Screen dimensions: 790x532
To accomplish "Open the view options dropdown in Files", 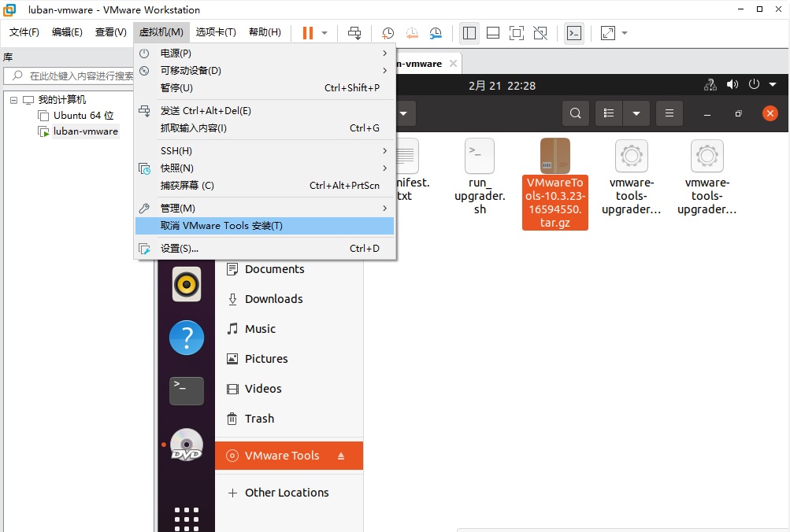I will pyautogui.click(x=636, y=113).
